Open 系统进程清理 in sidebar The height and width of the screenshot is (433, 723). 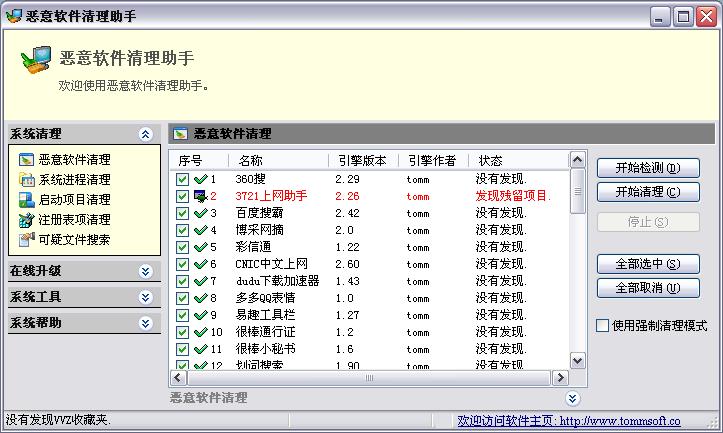click(74, 179)
